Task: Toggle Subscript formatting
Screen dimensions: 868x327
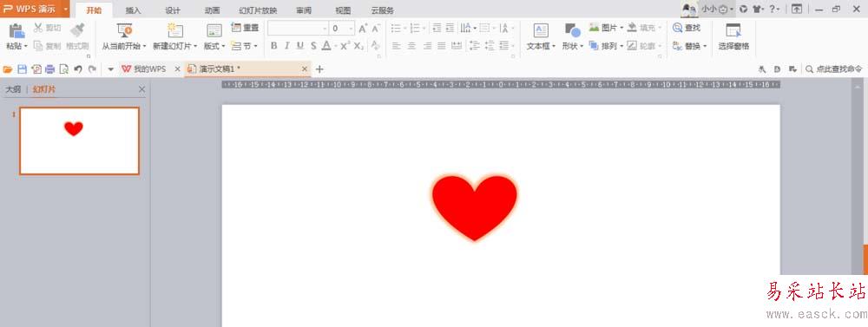Action: click(x=358, y=46)
